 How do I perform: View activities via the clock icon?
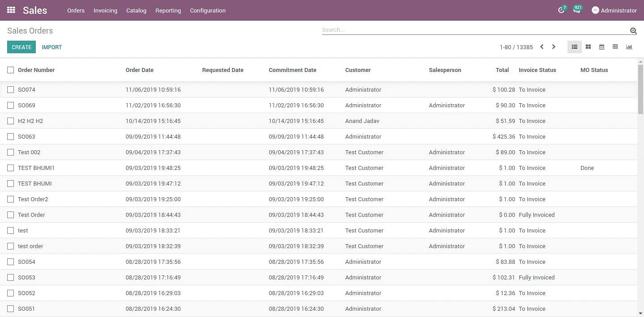click(561, 10)
